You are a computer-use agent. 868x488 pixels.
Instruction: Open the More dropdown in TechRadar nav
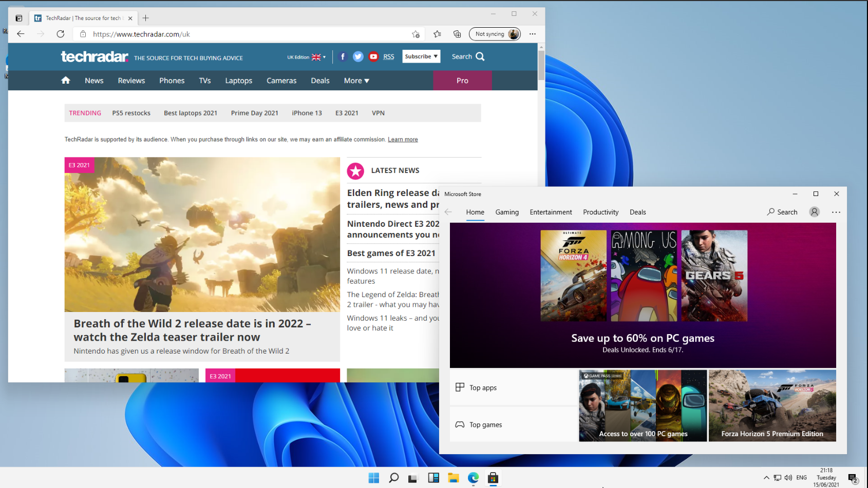coord(356,81)
